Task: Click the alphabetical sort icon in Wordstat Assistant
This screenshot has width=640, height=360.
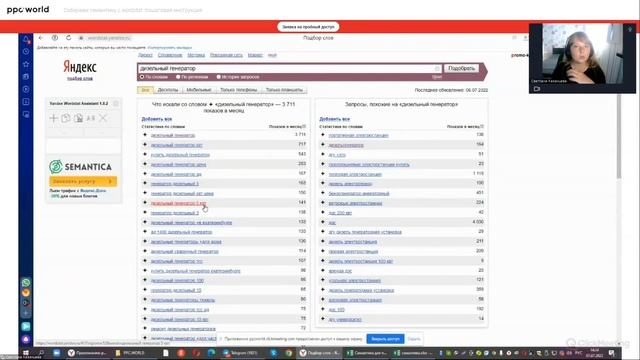Action: [x=91, y=118]
